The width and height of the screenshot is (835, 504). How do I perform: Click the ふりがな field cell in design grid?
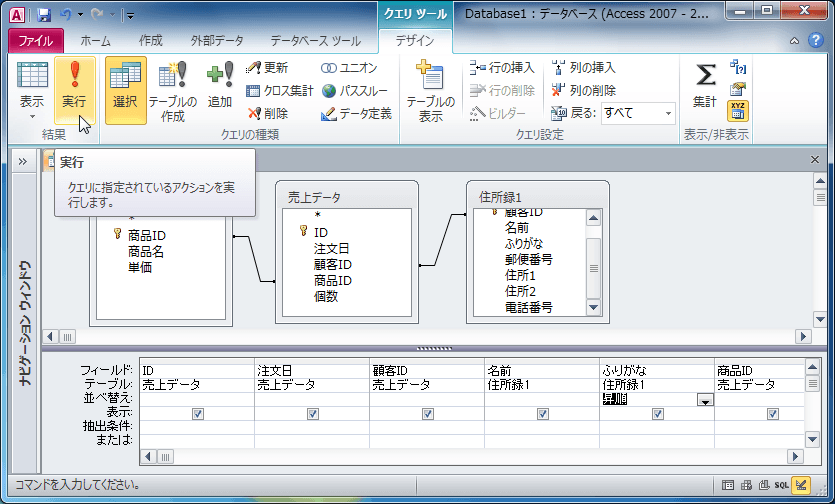coord(657,370)
